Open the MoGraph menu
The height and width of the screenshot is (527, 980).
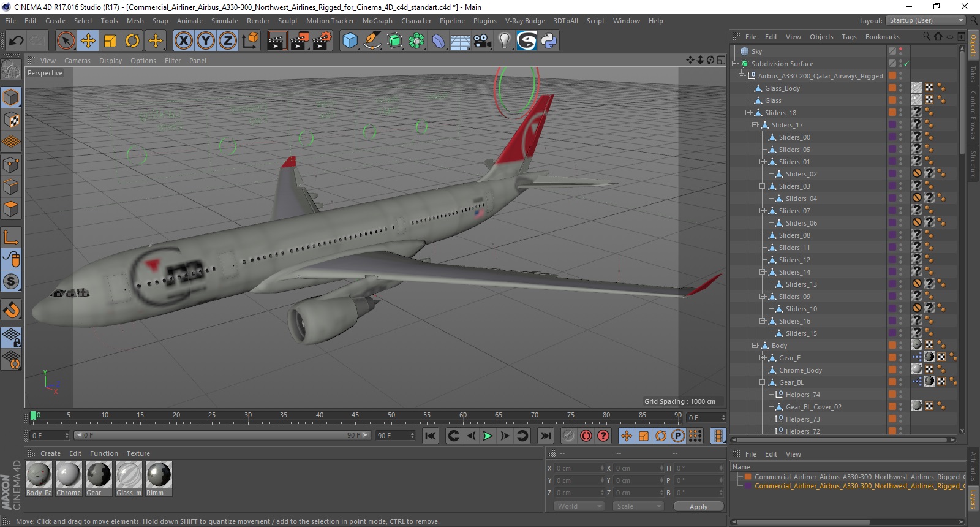pyautogui.click(x=377, y=21)
